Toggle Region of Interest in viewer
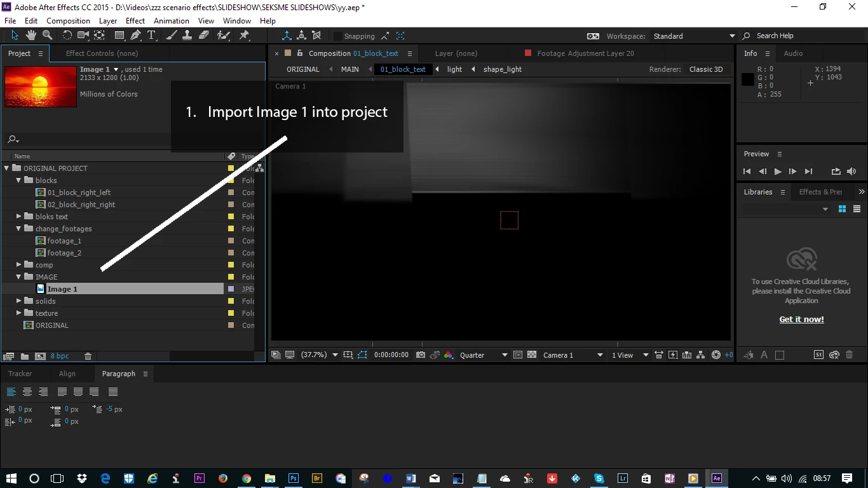 518,355
